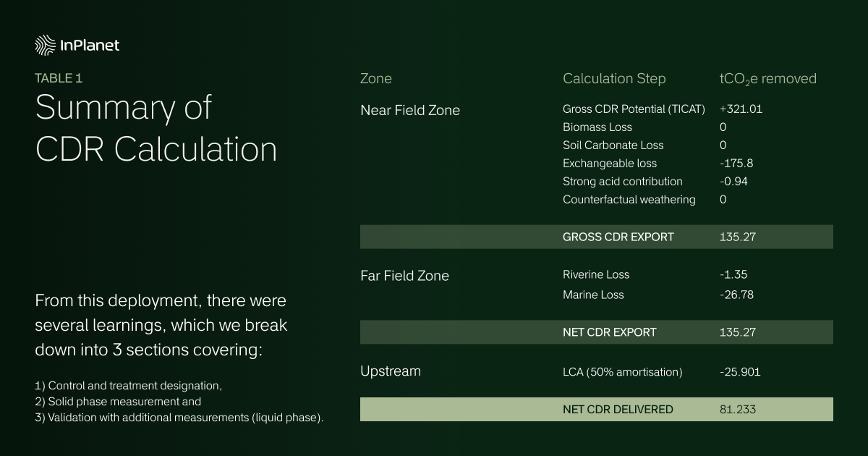Select the 81.233 final value
The image size is (868, 456).
pyautogui.click(x=738, y=409)
